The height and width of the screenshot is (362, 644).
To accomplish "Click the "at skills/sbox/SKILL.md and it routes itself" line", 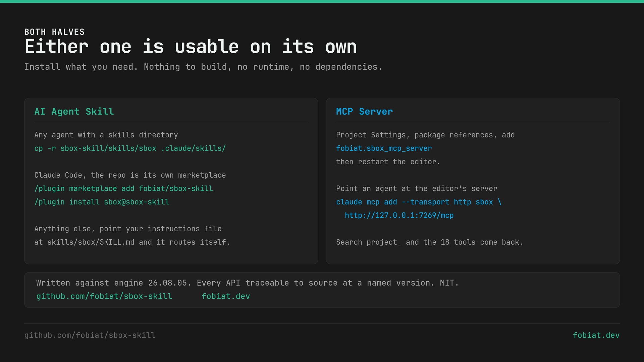I will pyautogui.click(x=132, y=242).
